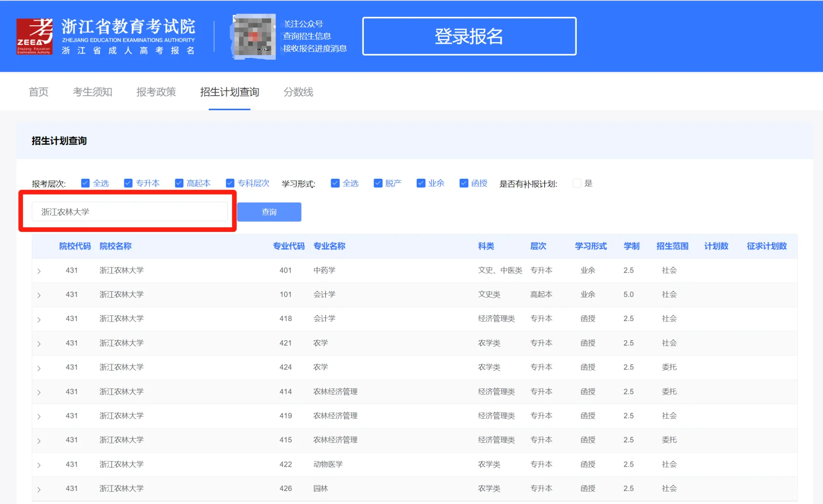Viewport: 823px width, 504px height.
Task: Click the 专业名称 column header
Action: pos(329,246)
